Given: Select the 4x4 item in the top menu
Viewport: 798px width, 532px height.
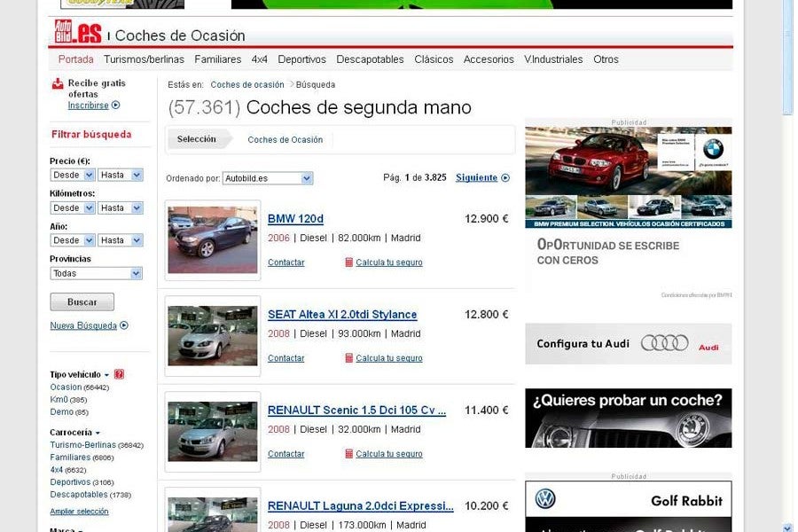Looking at the screenshot, I should (260, 59).
